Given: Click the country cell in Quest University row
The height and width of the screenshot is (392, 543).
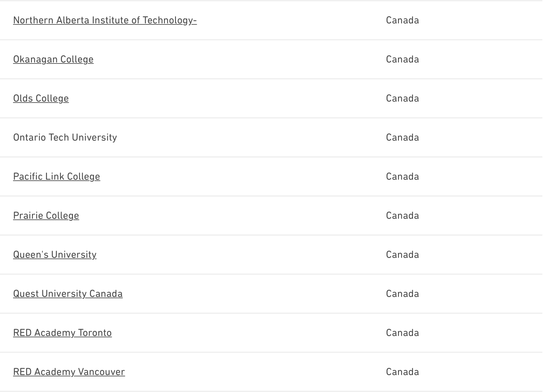Looking at the screenshot, I should [402, 294].
